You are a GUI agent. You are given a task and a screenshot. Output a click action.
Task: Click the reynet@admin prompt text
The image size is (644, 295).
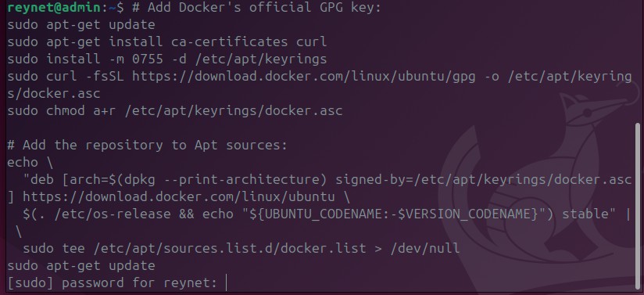[x=54, y=7]
